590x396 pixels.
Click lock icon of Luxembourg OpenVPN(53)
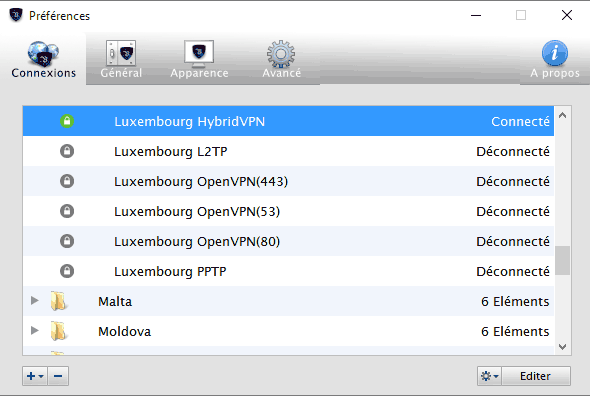[x=67, y=211]
